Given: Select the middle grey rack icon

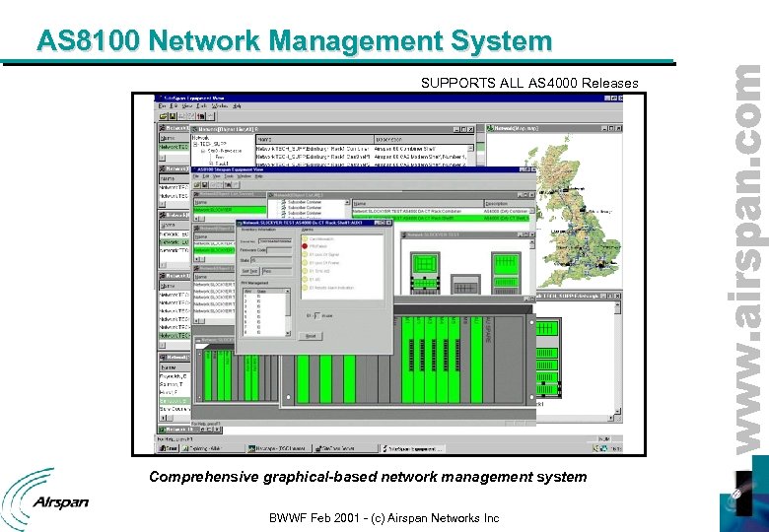Looking at the screenshot, I should tap(465, 284).
